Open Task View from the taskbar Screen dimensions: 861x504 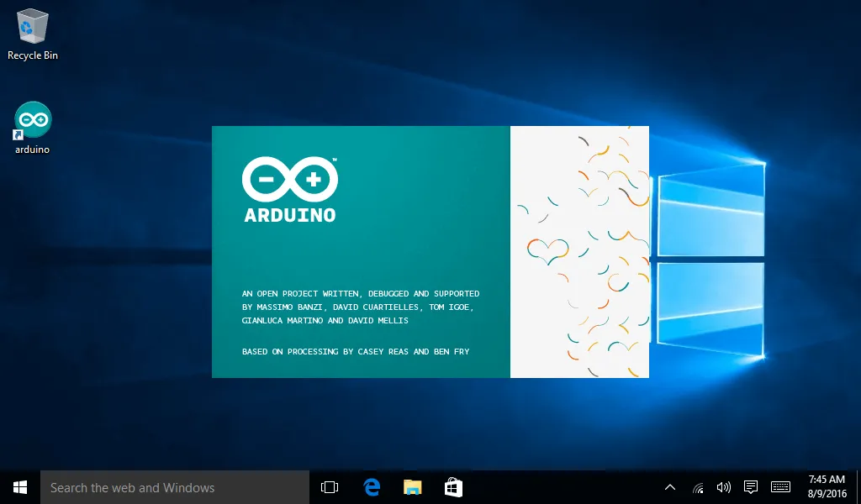click(330, 487)
